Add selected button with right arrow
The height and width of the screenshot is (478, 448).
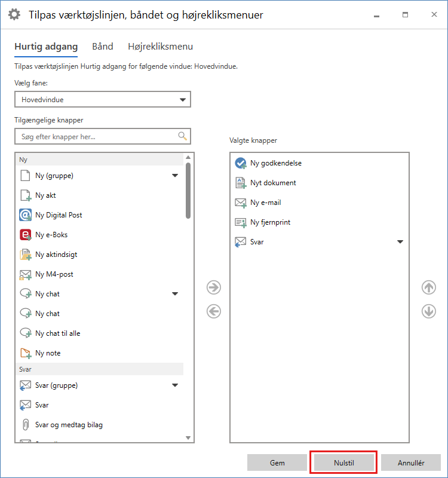213,287
